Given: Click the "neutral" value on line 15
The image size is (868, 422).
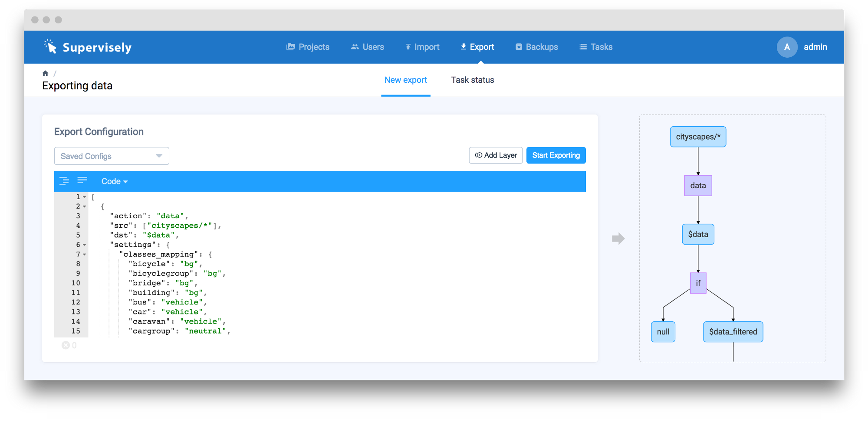Looking at the screenshot, I should [x=205, y=331].
